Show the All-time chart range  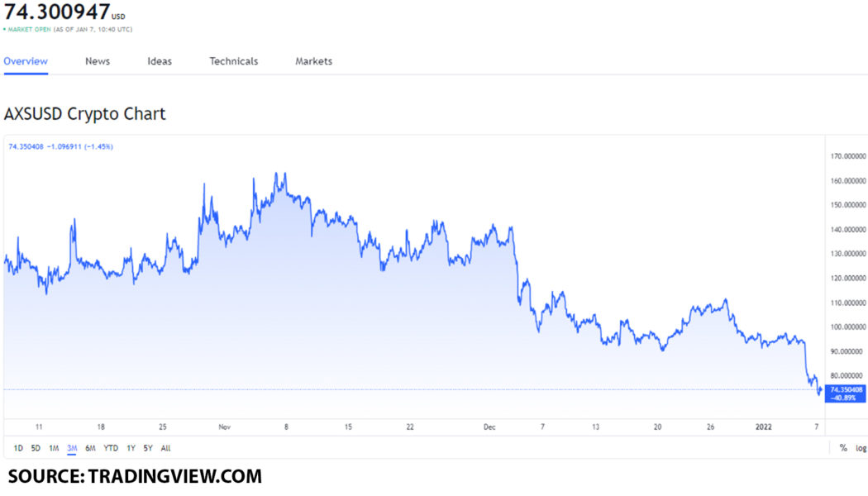click(165, 447)
